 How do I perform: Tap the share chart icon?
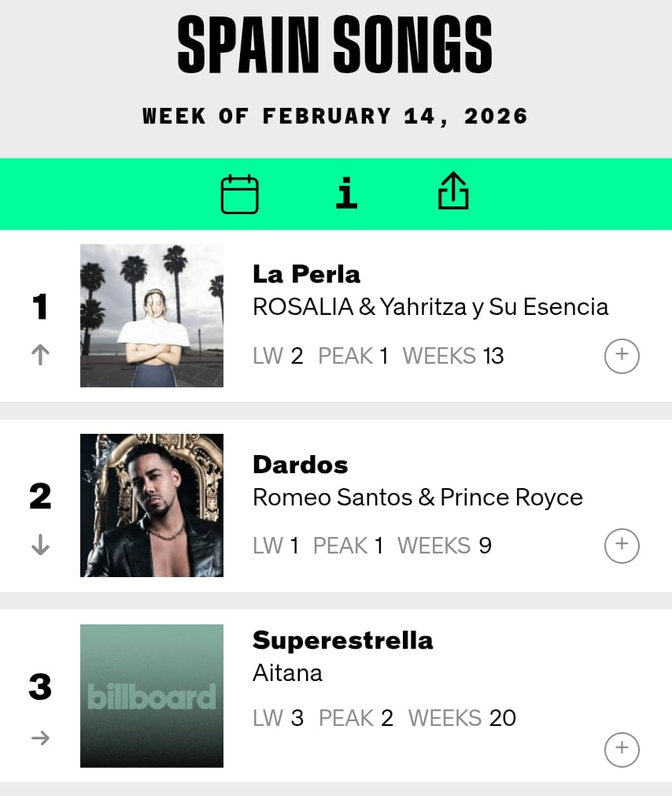pos(453,192)
